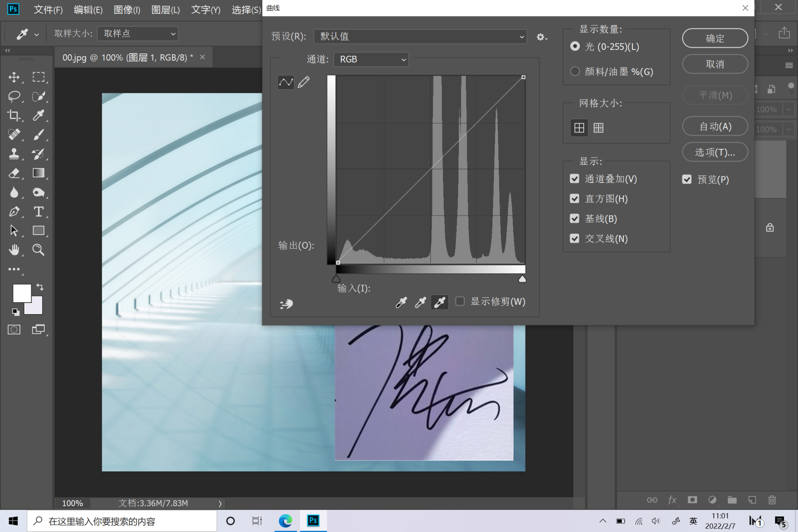Select the simple 4x4 grid size
This screenshot has height=532, width=798.
pyautogui.click(x=579, y=128)
